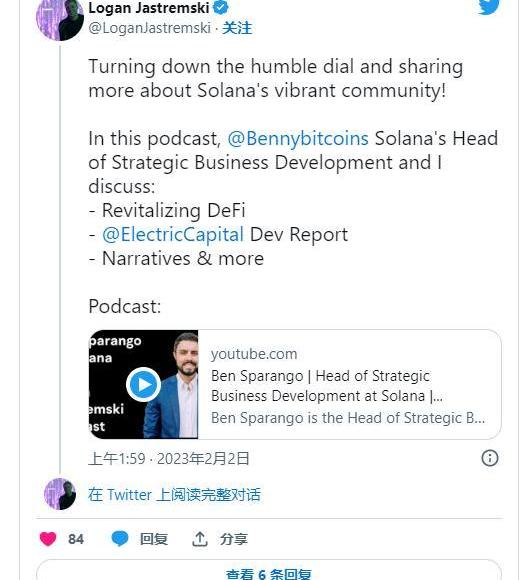Click the tweet info circle icon
This screenshot has width=523, height=580.
[x=490, y=458]
